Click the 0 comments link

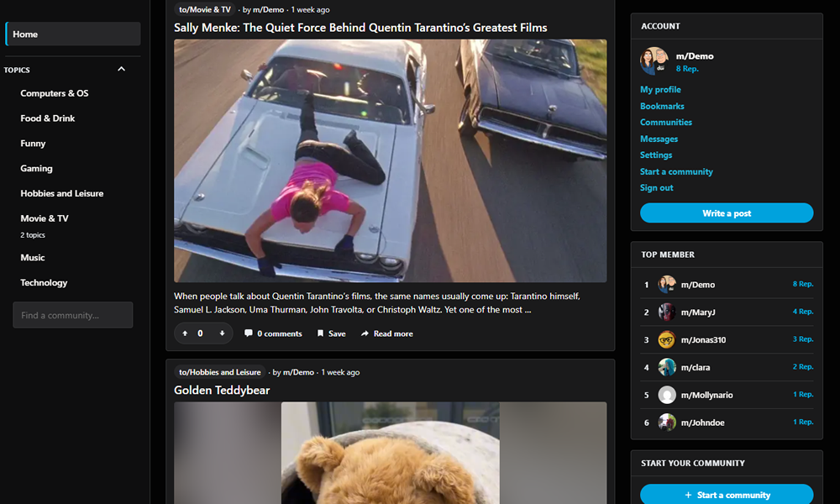pos(273,333)
